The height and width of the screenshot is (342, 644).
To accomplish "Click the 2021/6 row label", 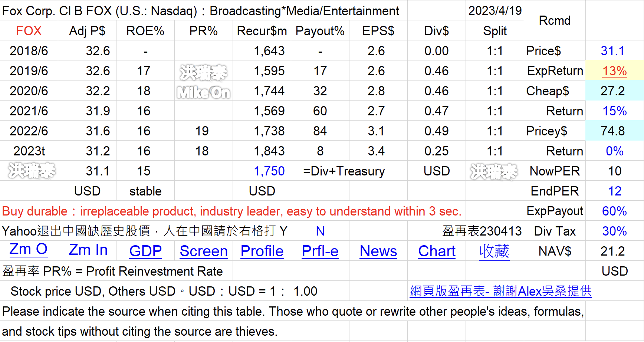I will [29, 111].
